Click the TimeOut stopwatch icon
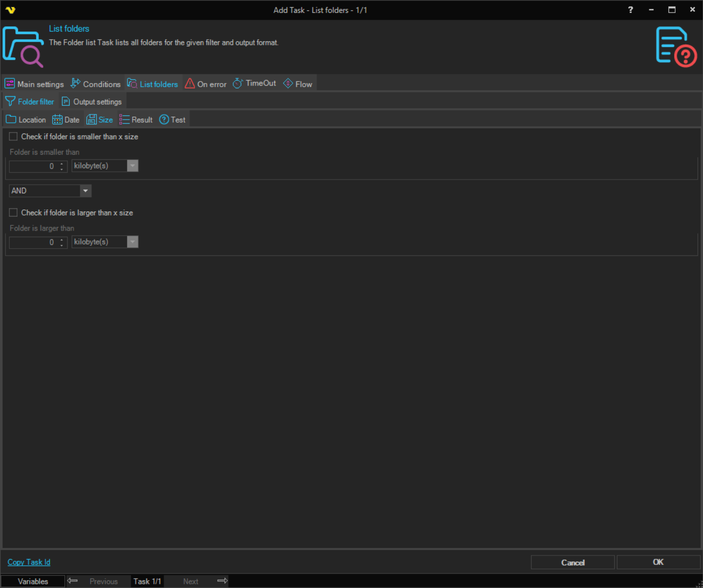 pyautogui.click(x=237, y=84)
